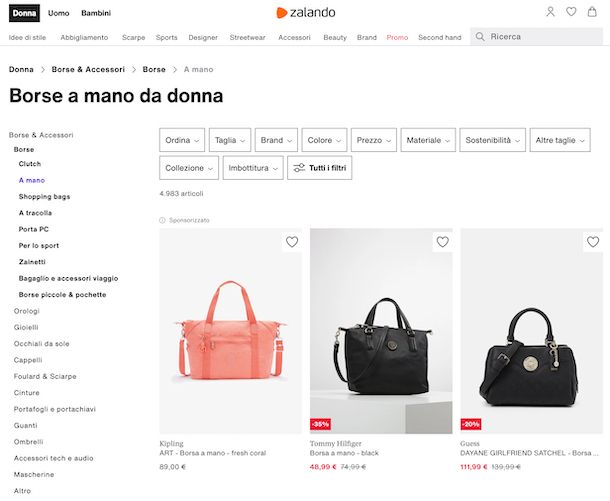Expand the Brand filter dropdown
Screen dimensions: 610x501
(276, 140)
